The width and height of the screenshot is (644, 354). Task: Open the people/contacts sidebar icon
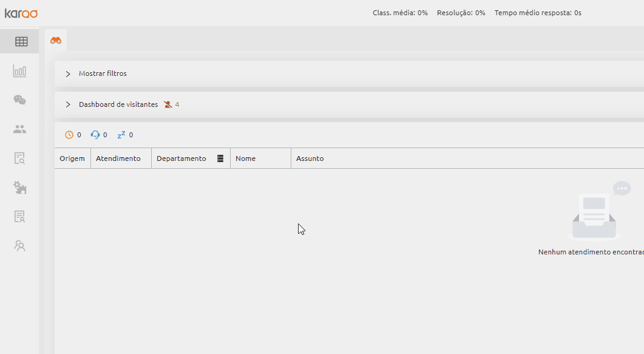click(19, 129)
